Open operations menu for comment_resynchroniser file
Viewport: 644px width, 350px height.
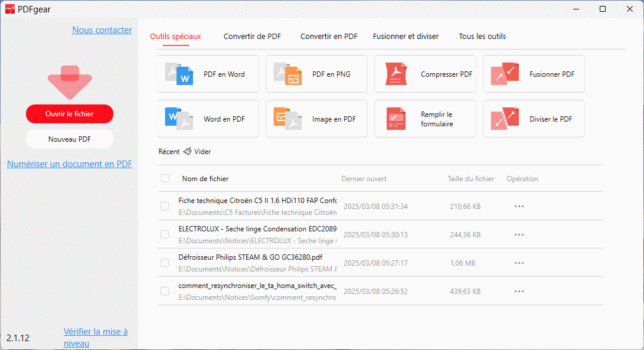[519, 291]
